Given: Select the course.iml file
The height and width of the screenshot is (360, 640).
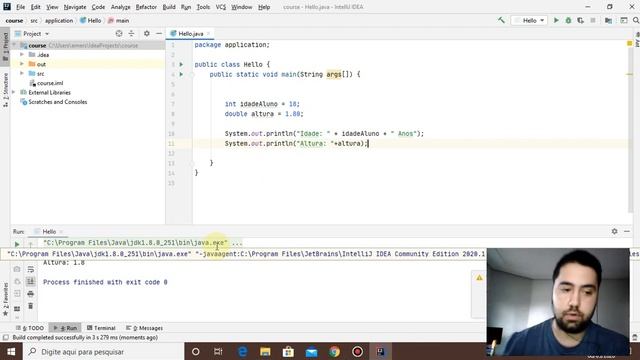Looking at the screenshot, I should (x=46, y=83).
